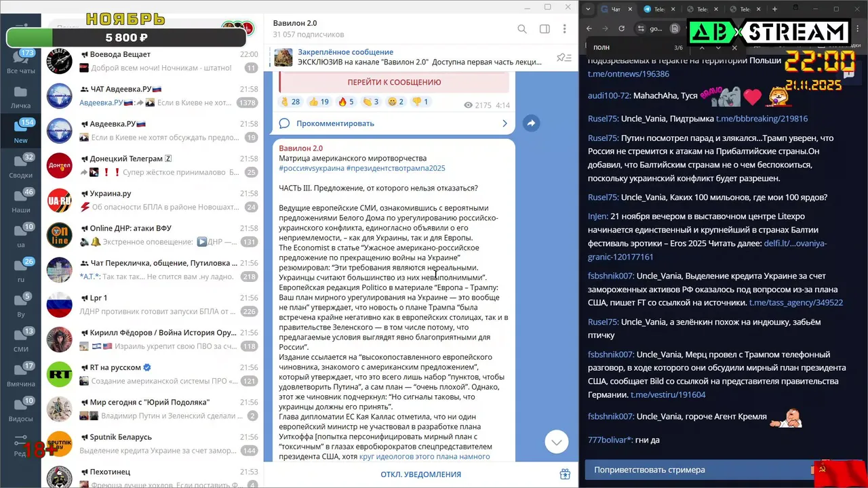Viewport: 868px width, 488px height.
Task: Open link t.me/bbbreaking/219816
Action: 762,119
